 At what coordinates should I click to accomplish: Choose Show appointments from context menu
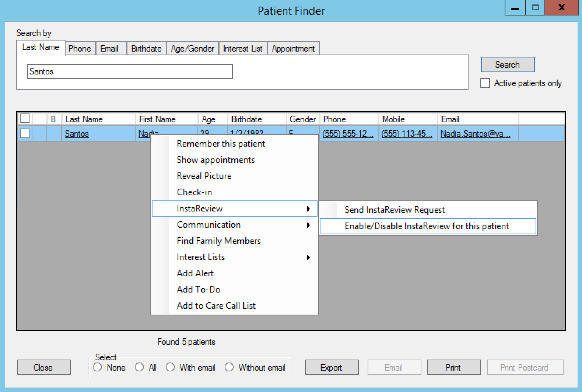point(235,160)
